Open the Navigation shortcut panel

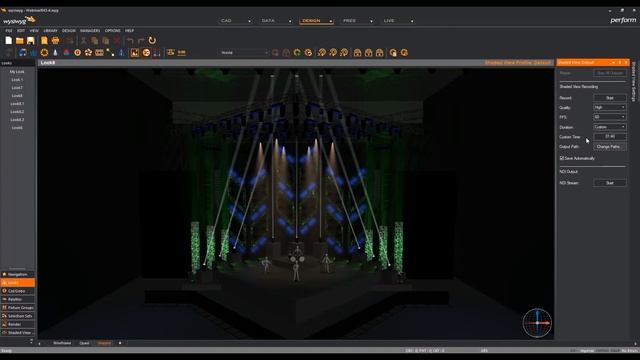coord(18,274)
